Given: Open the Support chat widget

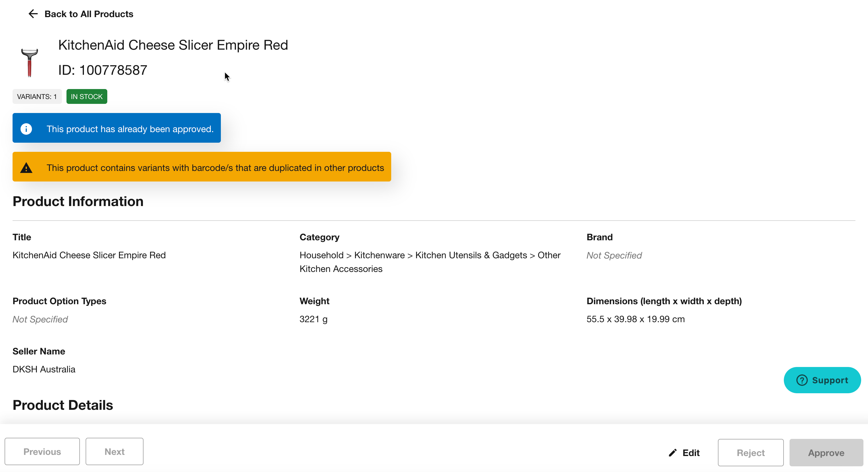Looking at the screenshot, I should click(x=822, y=380).
